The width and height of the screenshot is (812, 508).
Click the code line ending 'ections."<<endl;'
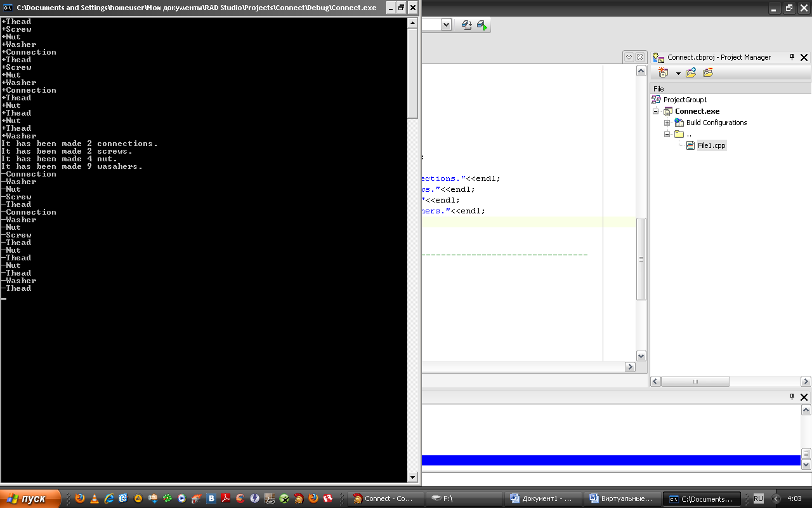point(461,178)
